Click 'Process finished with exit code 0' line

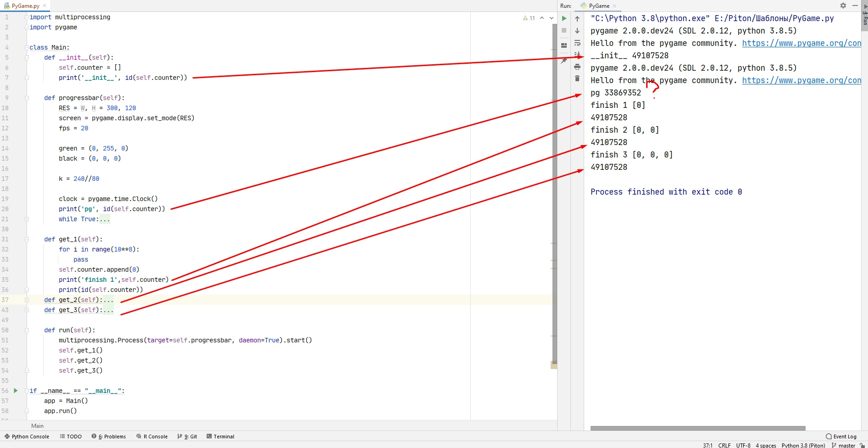[666, 192]
